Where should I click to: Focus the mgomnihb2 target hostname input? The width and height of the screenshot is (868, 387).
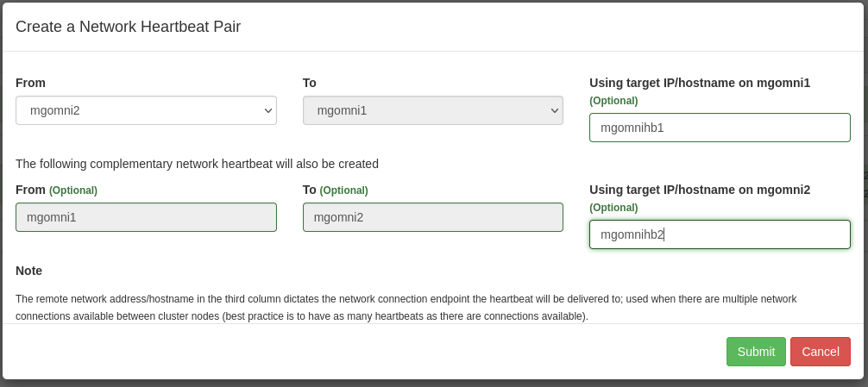click(720, 234)
